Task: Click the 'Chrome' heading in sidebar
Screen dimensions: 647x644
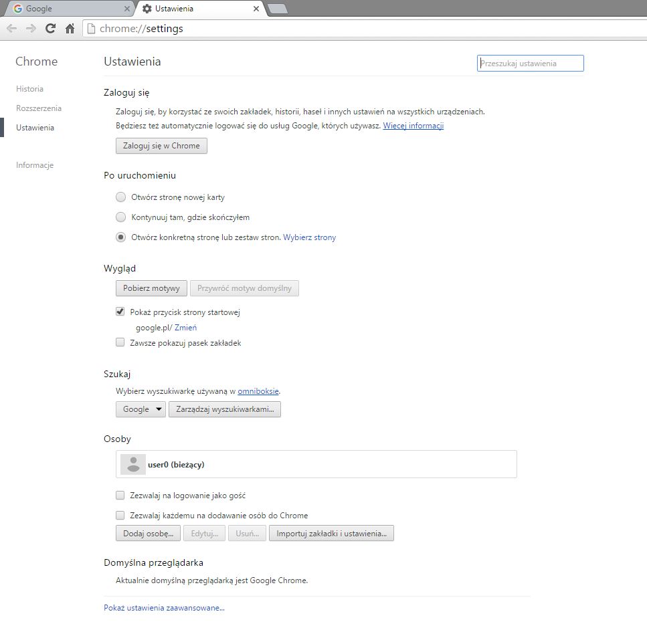Action: [36, 62]
